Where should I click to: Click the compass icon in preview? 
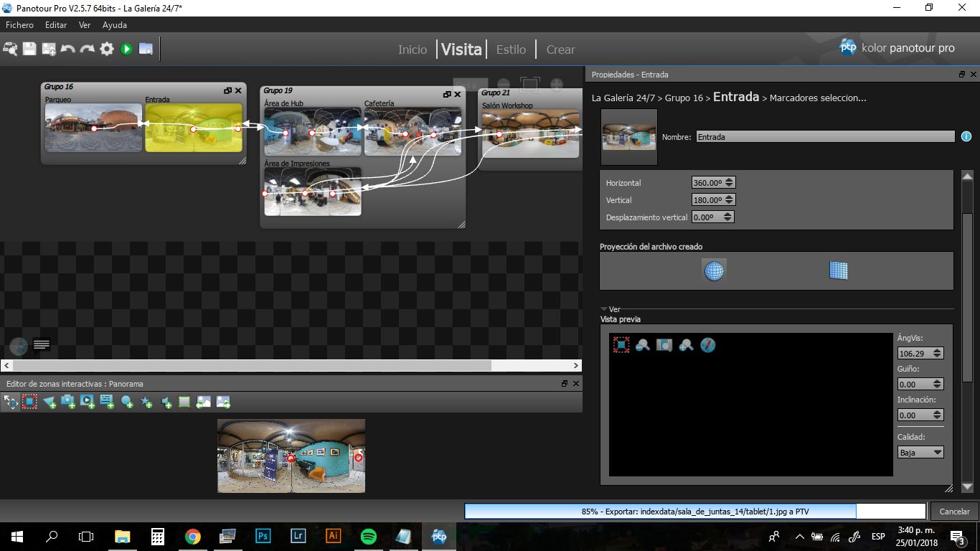coord(708,345)
